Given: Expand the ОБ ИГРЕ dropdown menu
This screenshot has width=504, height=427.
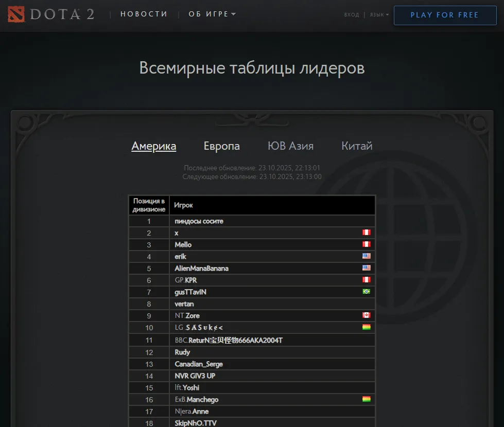Looking at the screenshot, I should tap(212, 14).
